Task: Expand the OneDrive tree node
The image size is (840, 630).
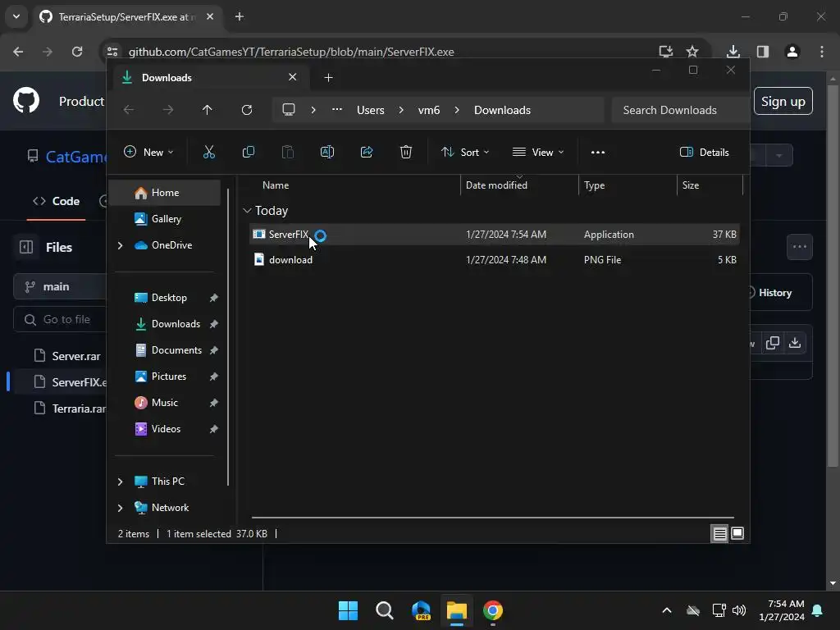Action: click(120, 245)
